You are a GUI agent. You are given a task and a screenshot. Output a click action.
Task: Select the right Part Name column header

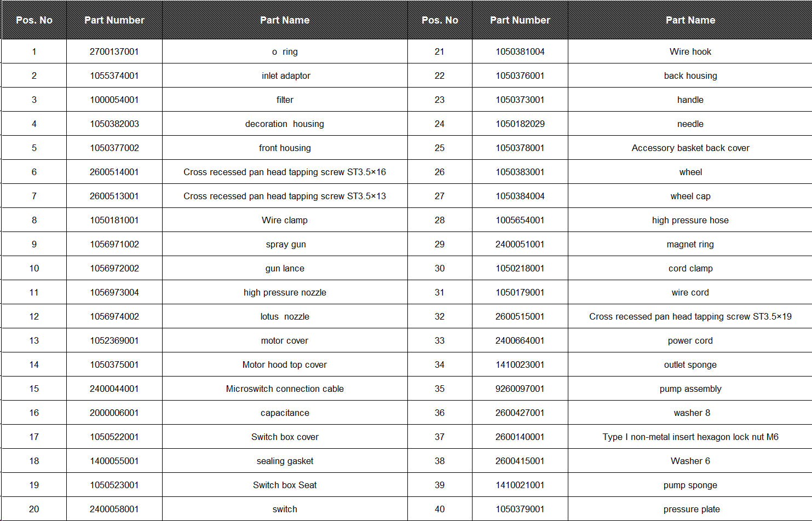(690, 20)
